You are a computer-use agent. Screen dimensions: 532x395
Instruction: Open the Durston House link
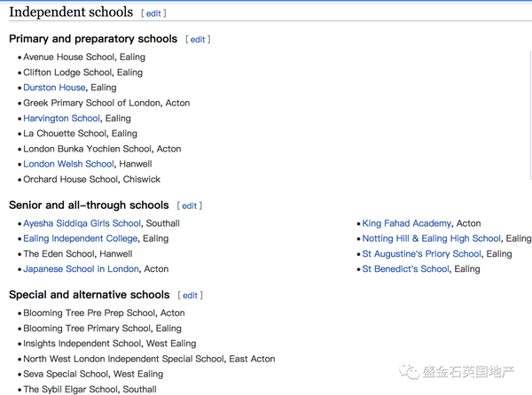(x=54, y=88)
